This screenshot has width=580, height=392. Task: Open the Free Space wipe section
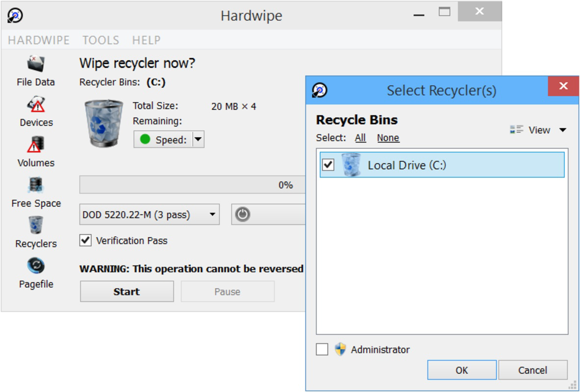point(36,192)
